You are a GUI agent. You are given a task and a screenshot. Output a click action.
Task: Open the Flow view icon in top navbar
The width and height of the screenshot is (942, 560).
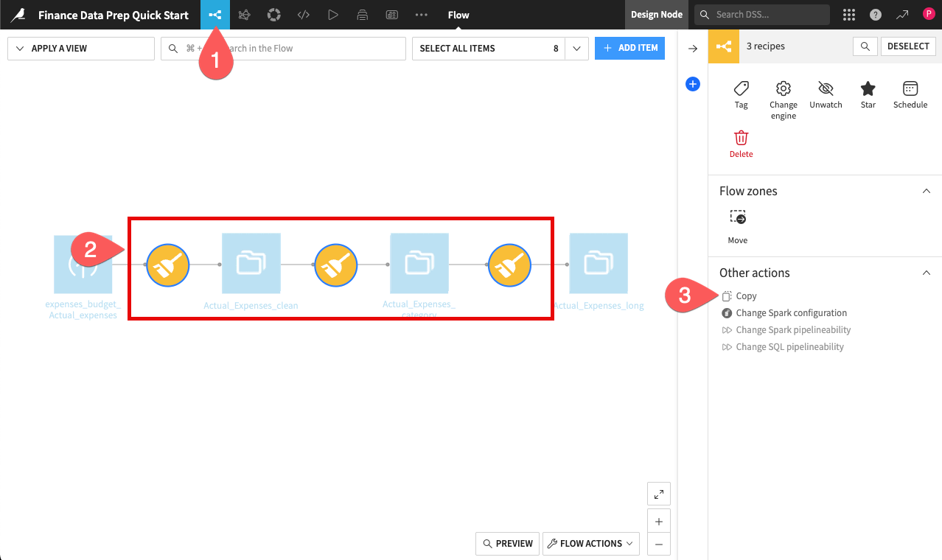[x=215, y=15]
